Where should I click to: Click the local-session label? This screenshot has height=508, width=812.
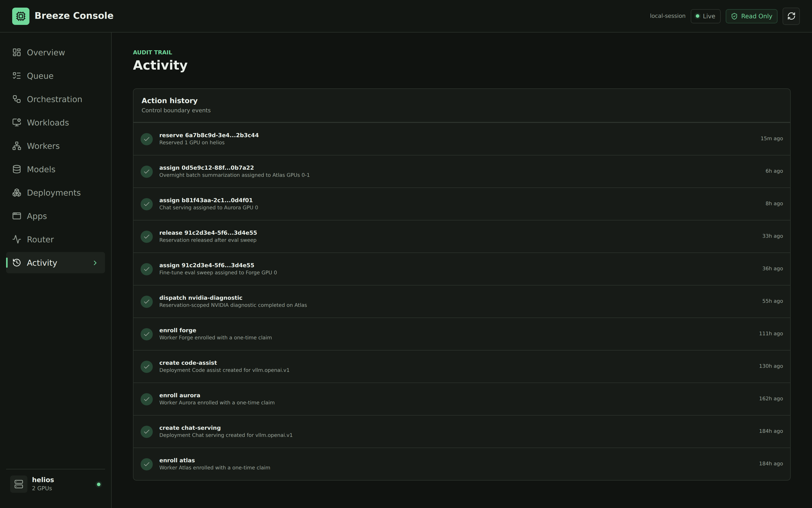pyautogui.click(x=667, y=16)
